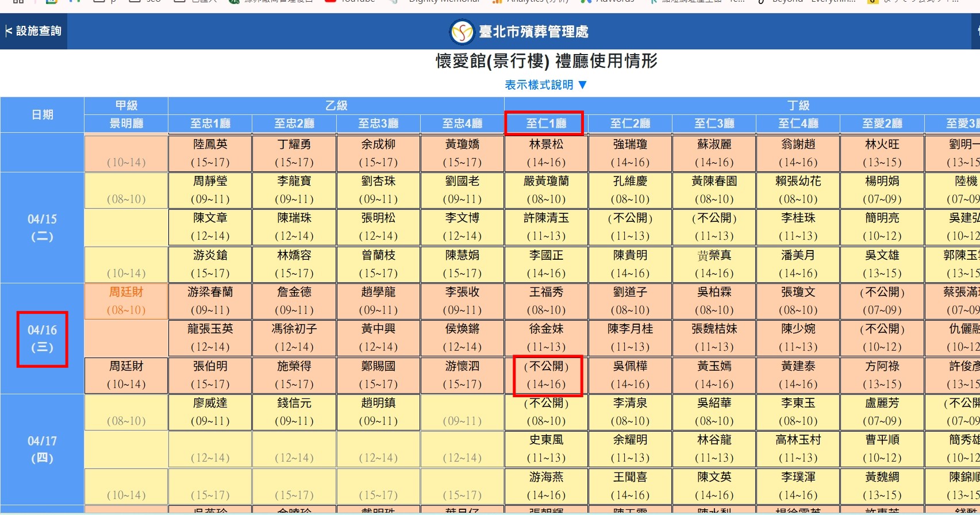
Task: Open the 陸鳳英 (15~17) booking
Action: click(210, 153)
